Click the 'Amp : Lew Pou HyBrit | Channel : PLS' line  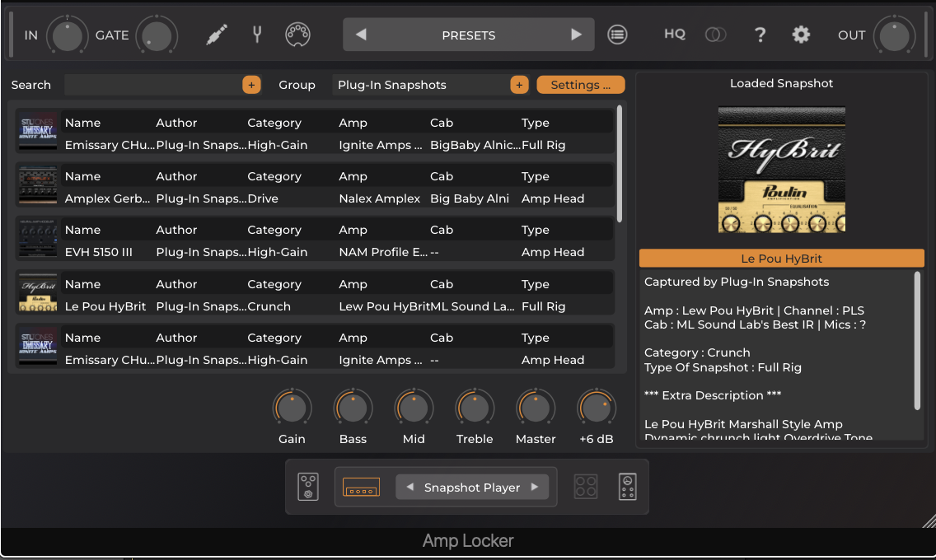[754, 310]
